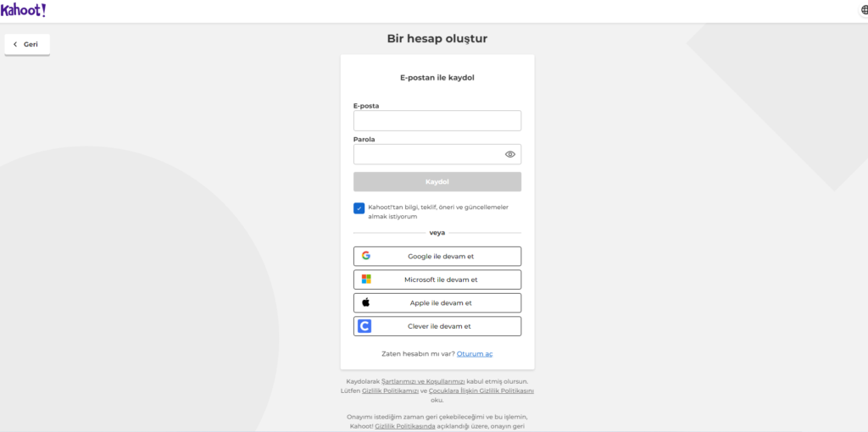The height and width of the screenshot is (432, 868).
Task: Open Çocuklara İlişkin Gizlilik Politikasını link
Action: (x=481, y=390)
